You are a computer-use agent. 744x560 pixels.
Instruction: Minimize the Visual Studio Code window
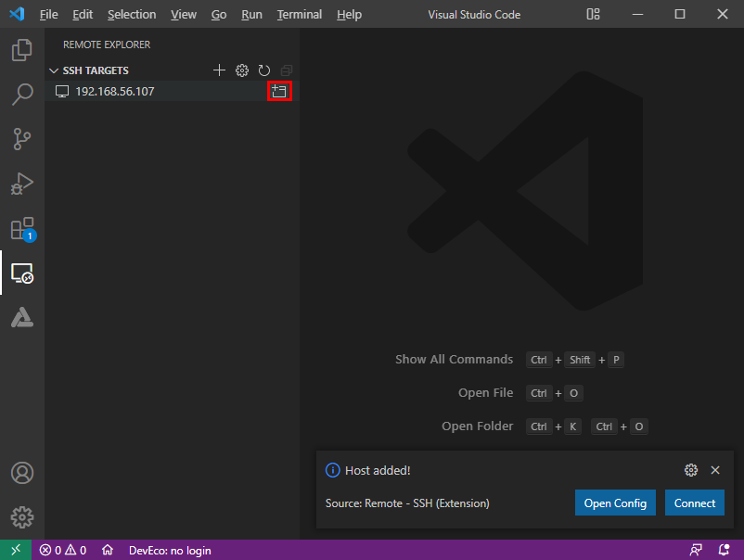(637, 14)
